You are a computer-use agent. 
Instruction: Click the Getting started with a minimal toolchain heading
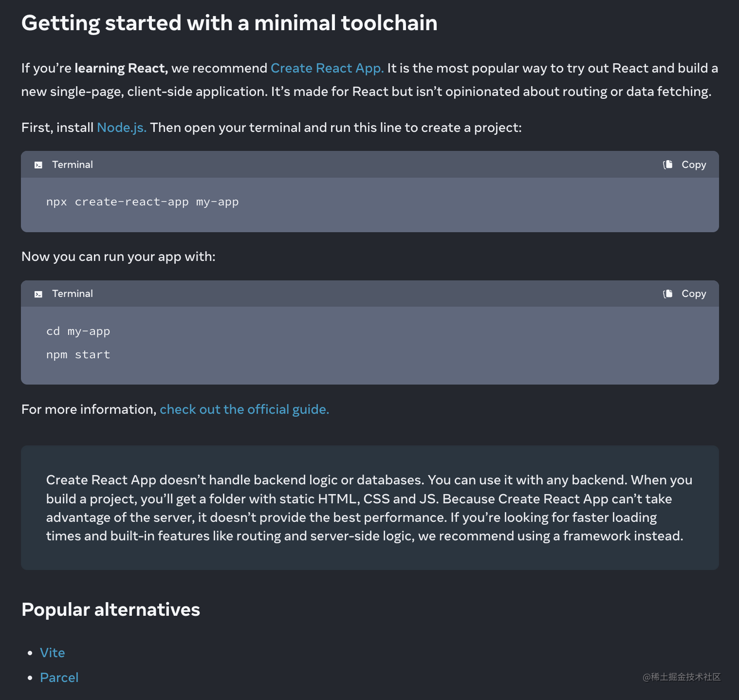(229, 23)
